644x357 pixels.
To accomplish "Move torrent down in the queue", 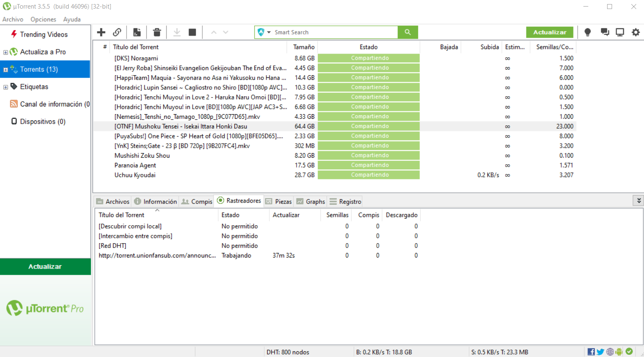I will tap(226, 32).
